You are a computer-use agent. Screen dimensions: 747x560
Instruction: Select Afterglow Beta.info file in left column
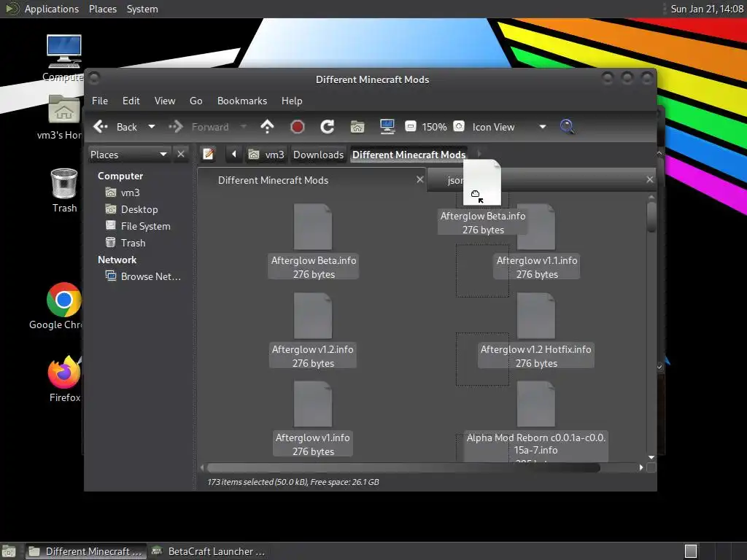(x=313, y=227)
